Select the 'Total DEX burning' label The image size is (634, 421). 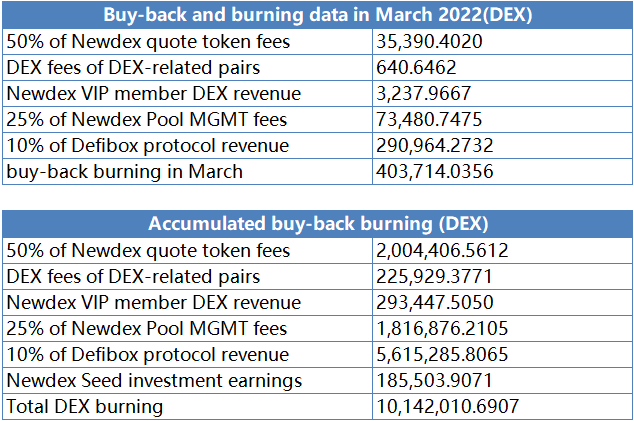click(x=85, y=406)
